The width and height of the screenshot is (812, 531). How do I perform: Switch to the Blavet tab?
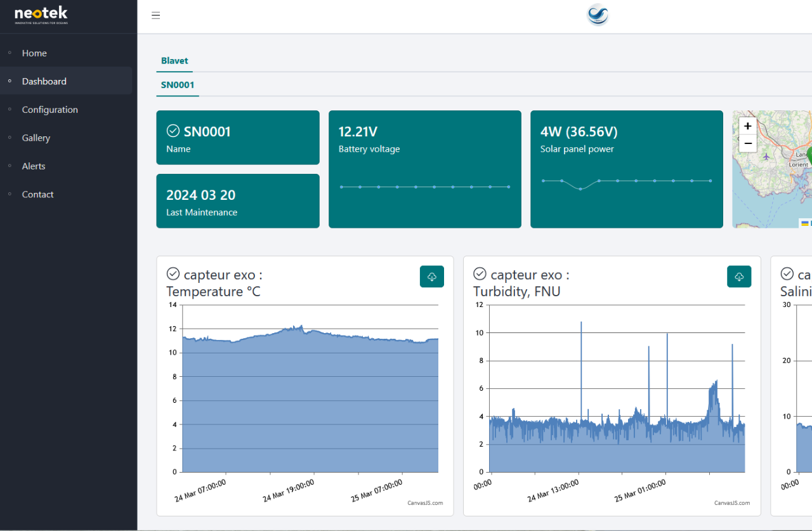pos(174,60)
